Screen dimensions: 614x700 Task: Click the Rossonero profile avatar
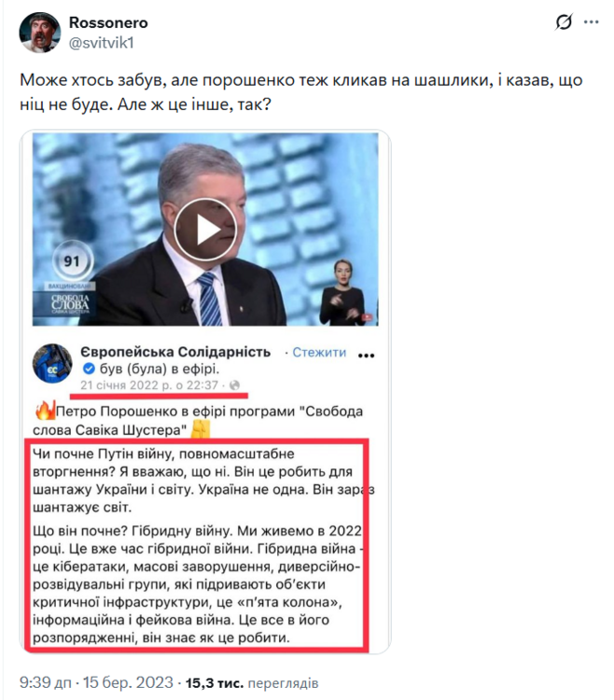[x=40, y=33]
